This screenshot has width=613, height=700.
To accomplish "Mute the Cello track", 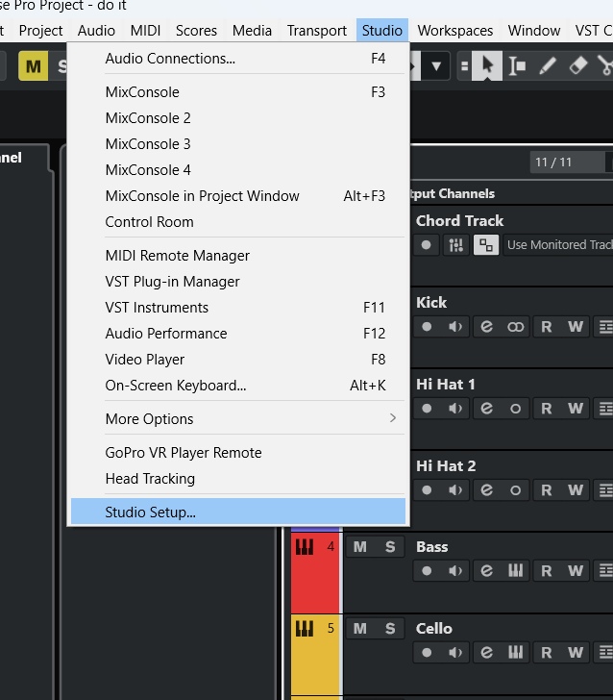I will (360, 629).
